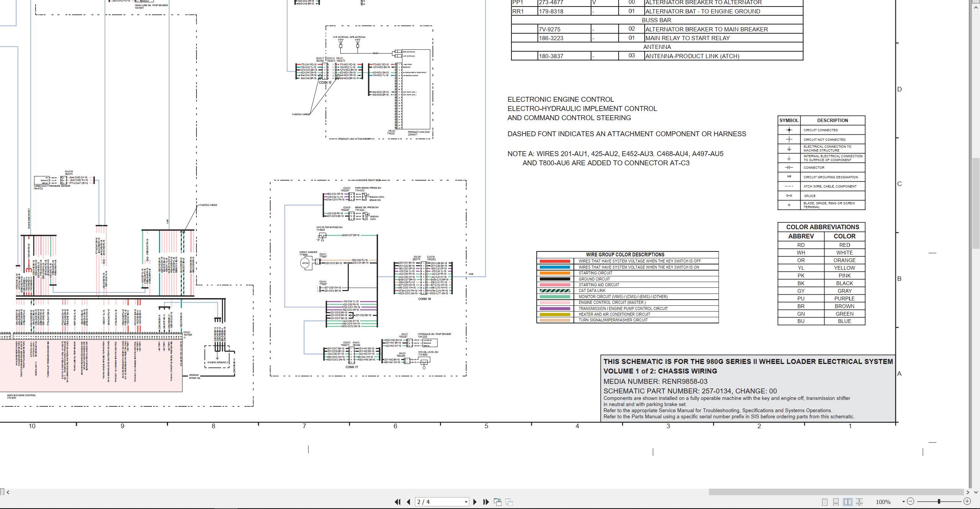Click 'ALTERNATOR BREAKER TO MAIN BREAKER' cell

(724, 29)
